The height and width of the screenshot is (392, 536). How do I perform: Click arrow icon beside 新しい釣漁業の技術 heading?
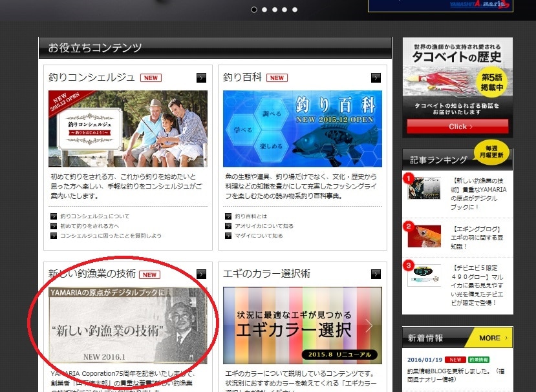pos(201,274)
